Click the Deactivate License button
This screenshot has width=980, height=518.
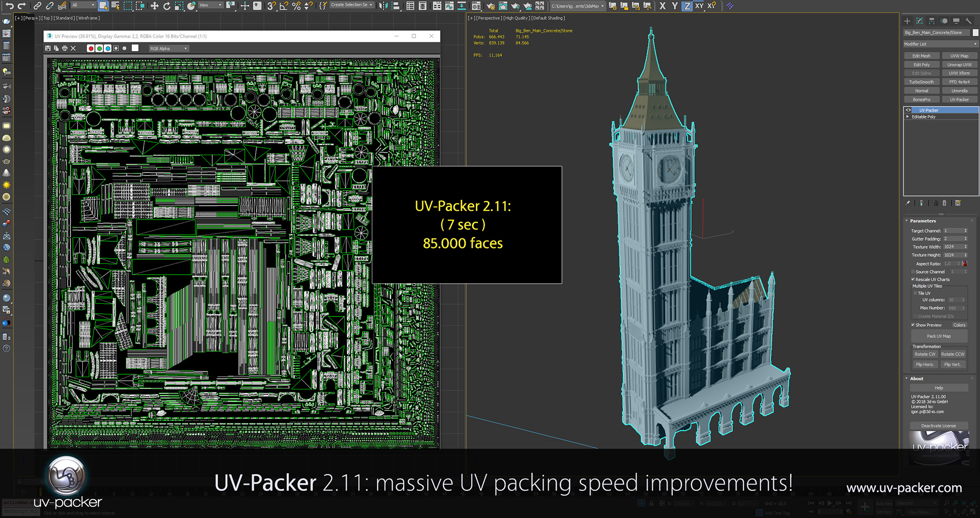pos(939,426)
